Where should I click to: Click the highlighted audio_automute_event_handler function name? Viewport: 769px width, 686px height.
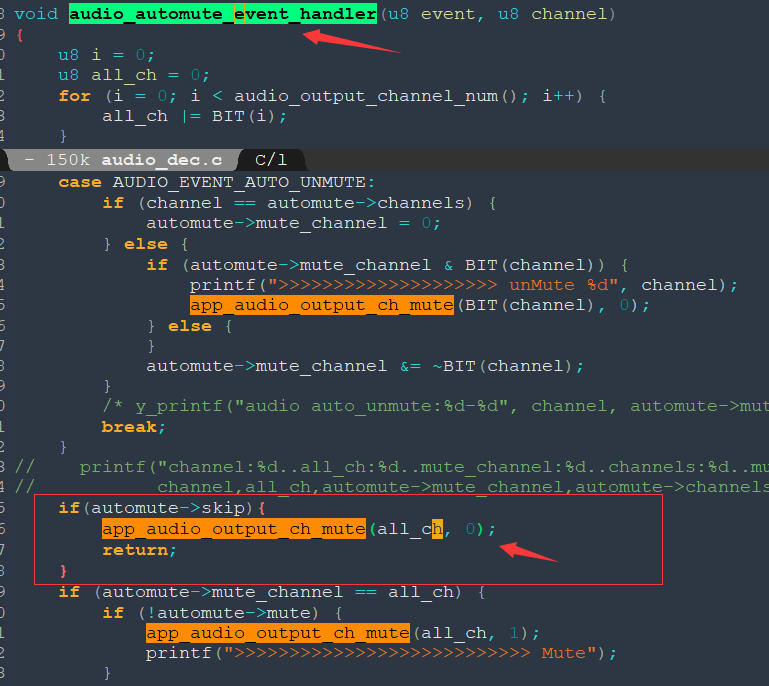[223, 14]
